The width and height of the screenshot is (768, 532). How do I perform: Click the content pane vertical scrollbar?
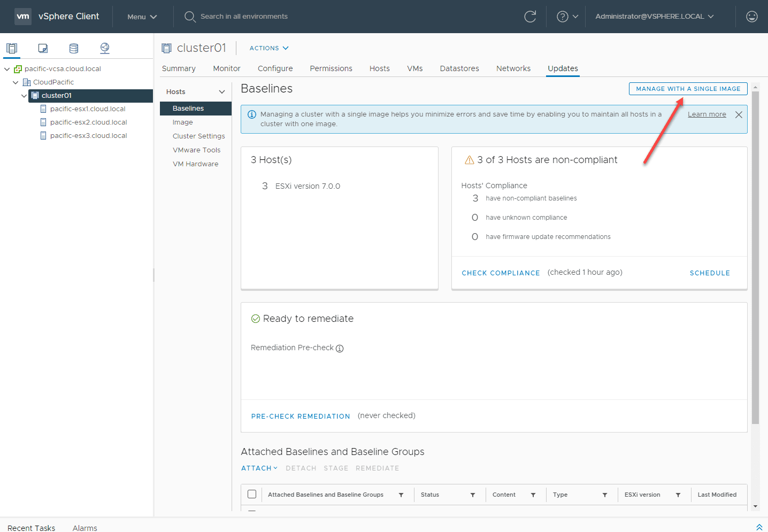pyautogui.click(x=755, y=258)
